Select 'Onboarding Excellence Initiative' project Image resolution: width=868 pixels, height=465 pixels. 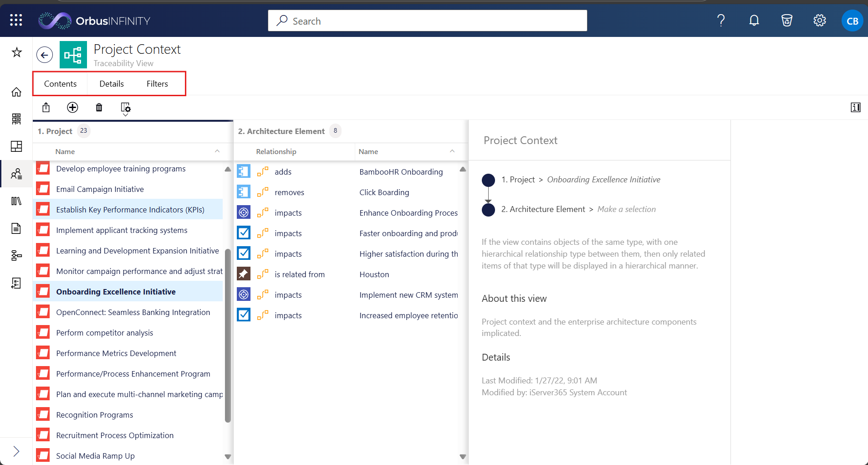[128, 292]
